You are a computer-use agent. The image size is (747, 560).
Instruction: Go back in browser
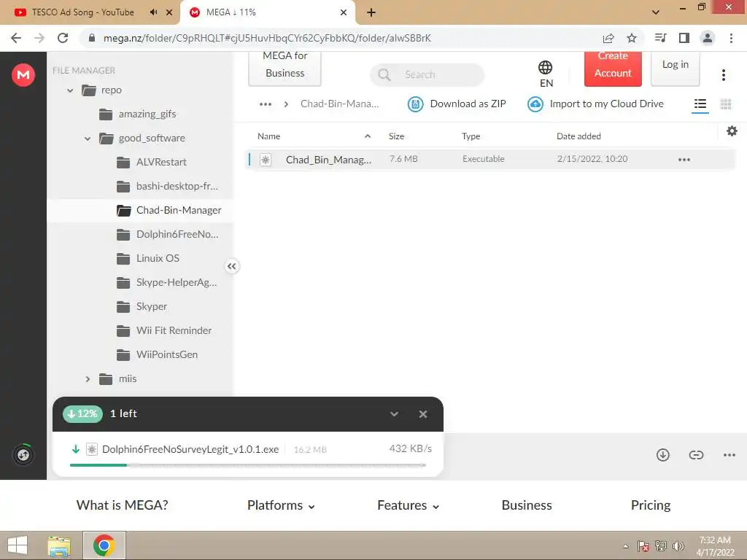point(16,38)
